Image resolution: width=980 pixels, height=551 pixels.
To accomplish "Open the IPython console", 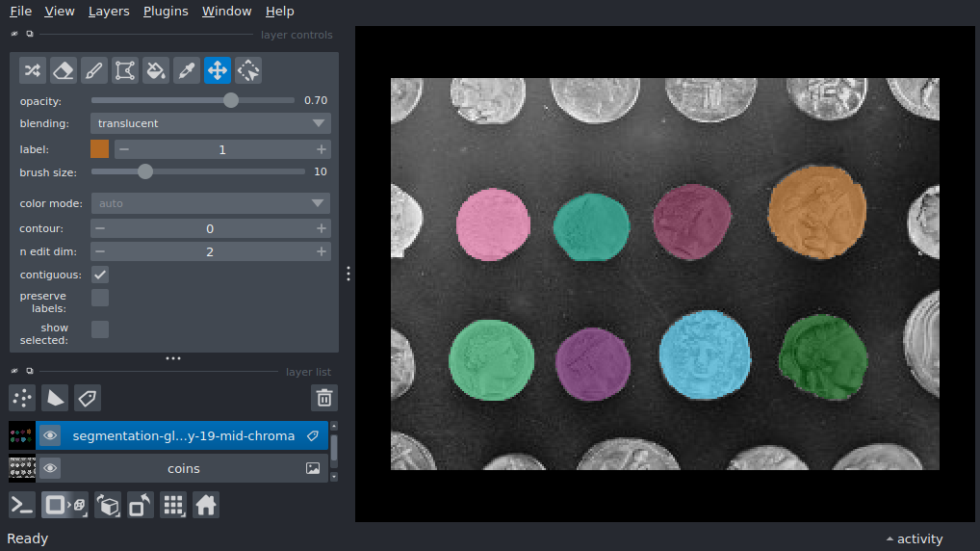I will click(x=22, y=505).
